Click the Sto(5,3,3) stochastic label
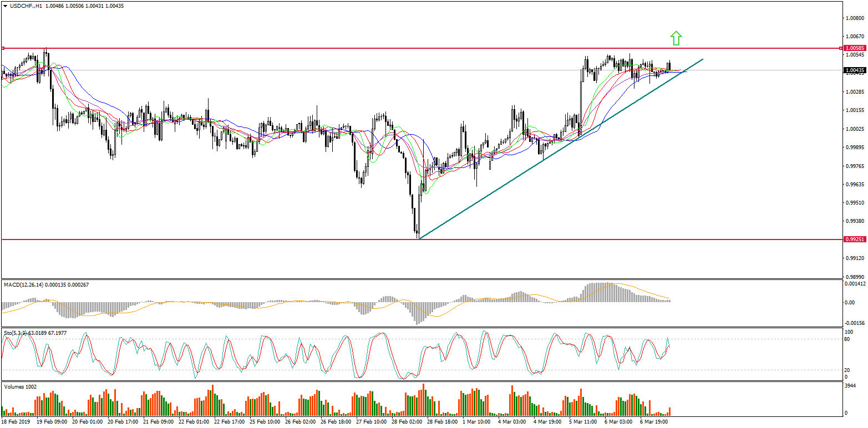Screen dimensions: 868x428 tap(15, 333)
